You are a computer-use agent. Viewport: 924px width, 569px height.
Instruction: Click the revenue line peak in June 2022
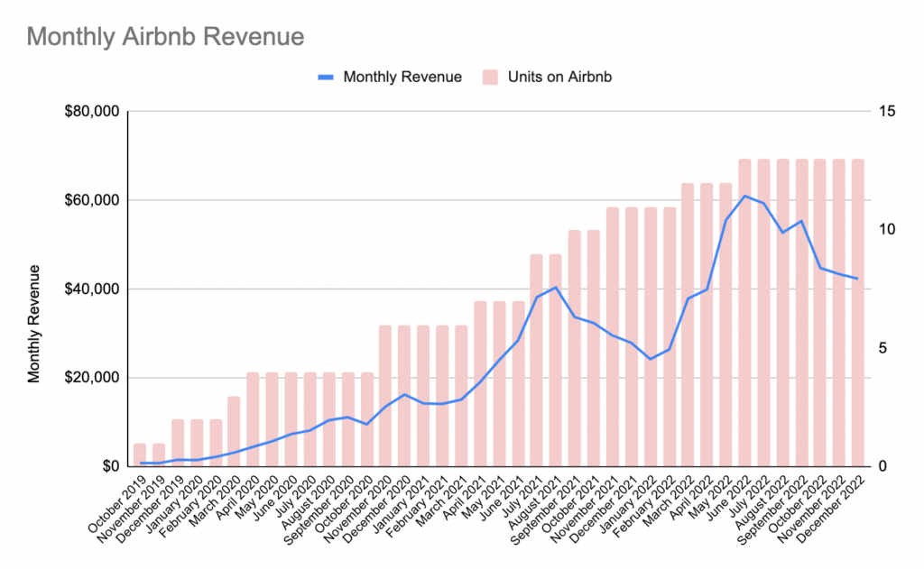[x=744, y=195]
